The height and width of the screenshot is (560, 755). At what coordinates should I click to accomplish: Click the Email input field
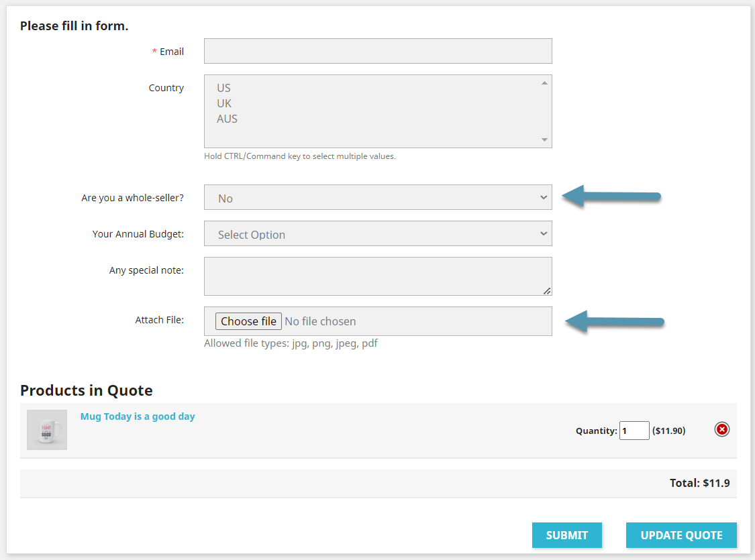tap(378, 50)
